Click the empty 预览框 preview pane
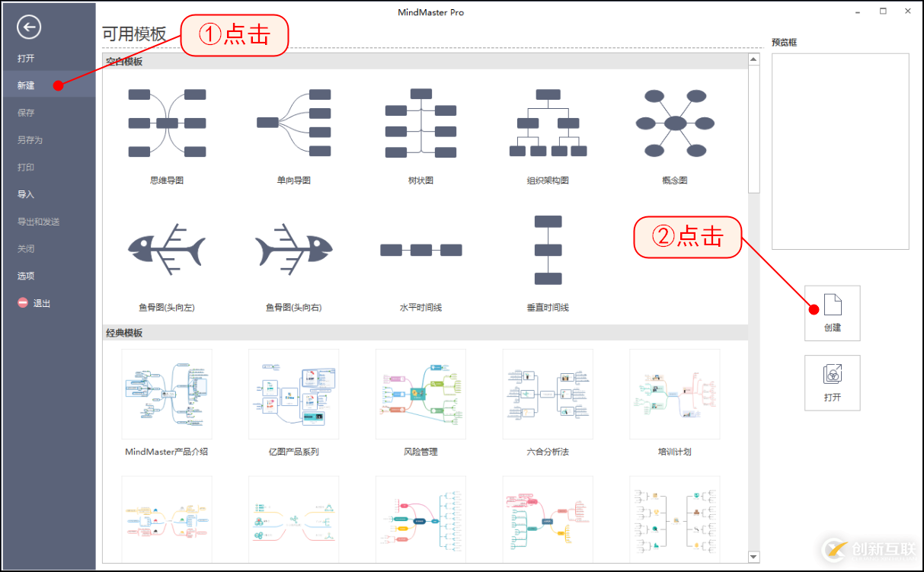This screenshot has width=924, height=572. coord(840,152)
